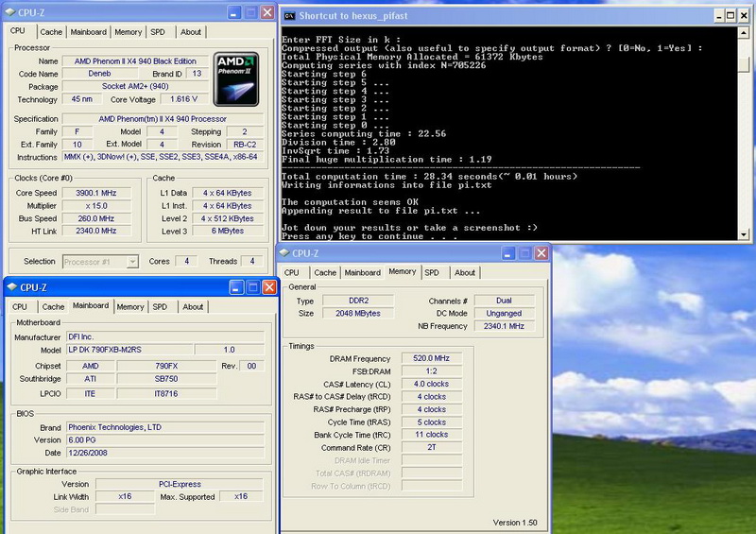Viewport: 756px width, 534px height.
Task: Click the console scrollbar up arrow
Action: click(744, 33)
